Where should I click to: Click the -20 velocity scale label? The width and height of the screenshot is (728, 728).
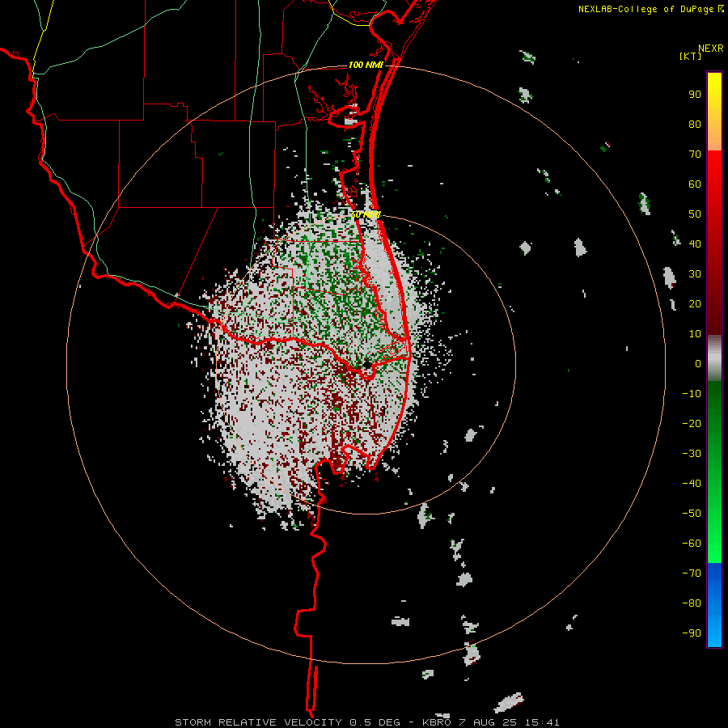click(692, 424)
